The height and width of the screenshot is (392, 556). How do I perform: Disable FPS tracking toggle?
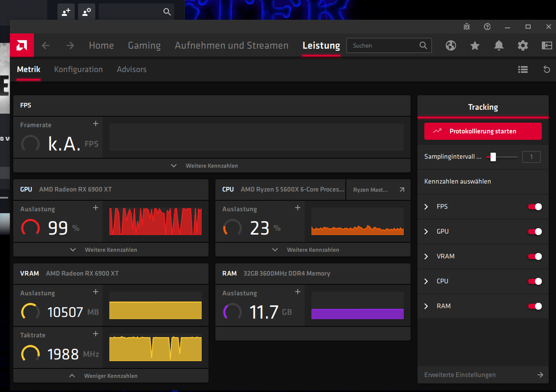click(x=535, y=207)
